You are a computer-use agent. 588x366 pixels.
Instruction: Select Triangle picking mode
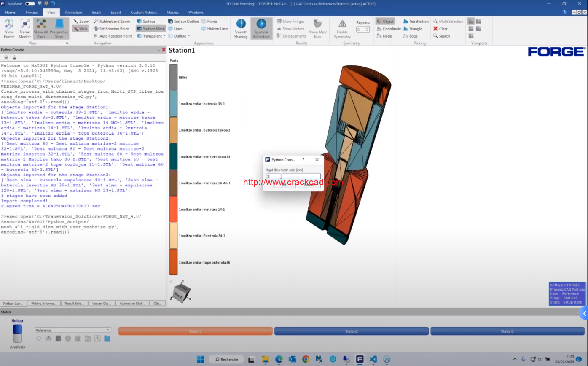point(412,29)
